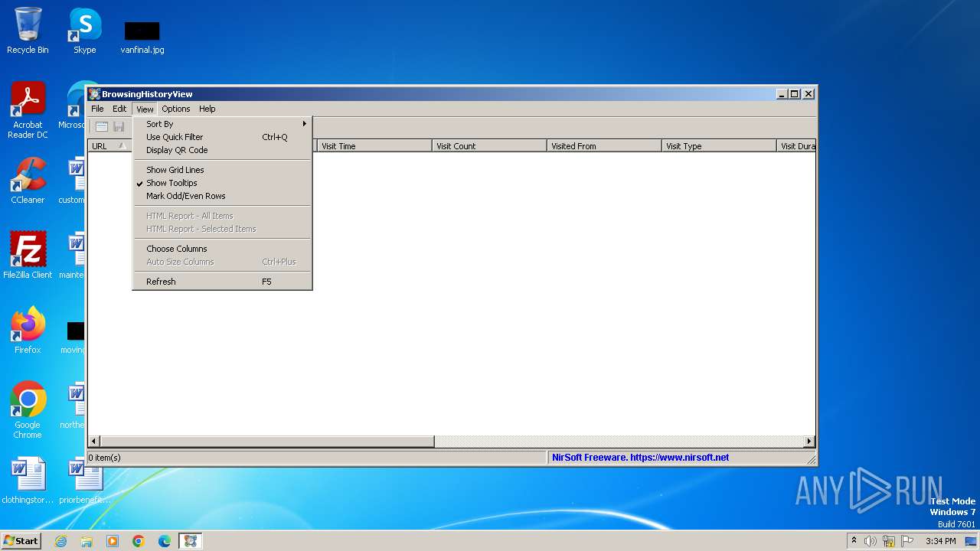Sort by URL column header
This screenshot has height=551, width=980.
(x=110, y=146)
